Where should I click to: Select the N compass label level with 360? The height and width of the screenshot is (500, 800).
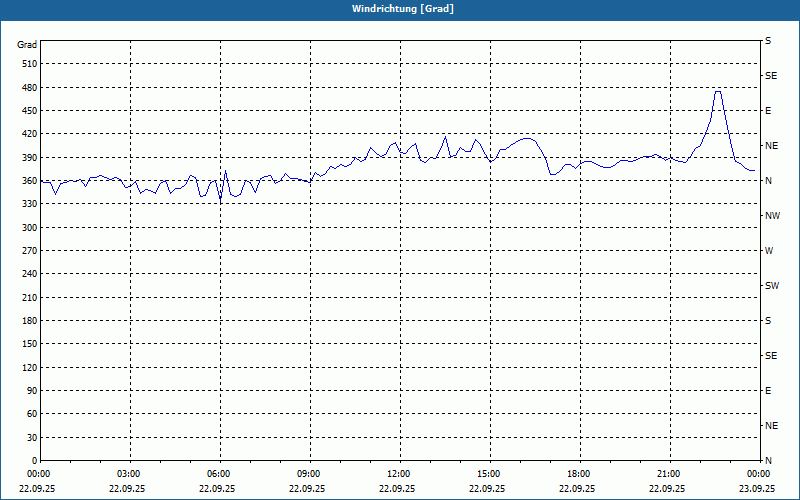768,181
